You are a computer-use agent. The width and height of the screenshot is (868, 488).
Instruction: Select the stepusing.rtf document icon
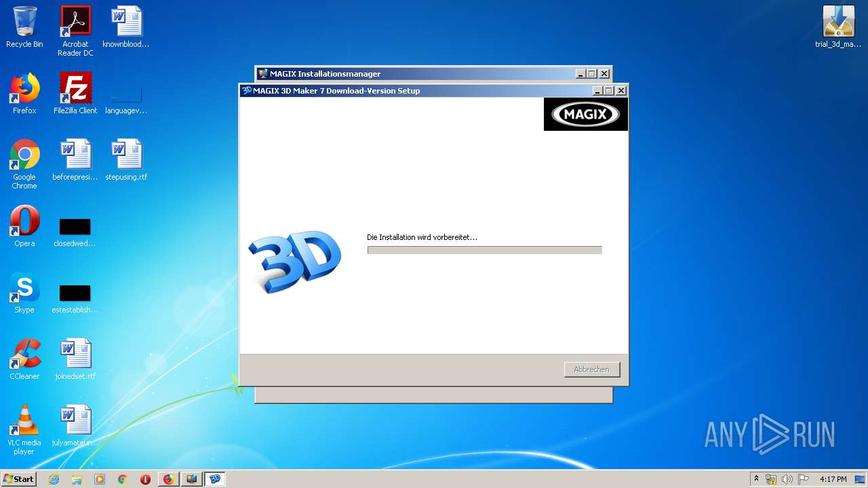click(126, 160)
